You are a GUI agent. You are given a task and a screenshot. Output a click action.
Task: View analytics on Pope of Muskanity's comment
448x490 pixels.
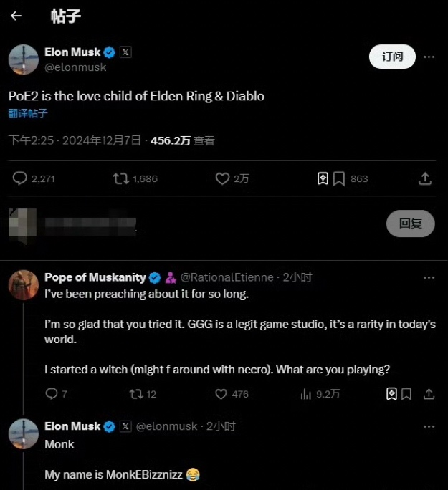coord(306,394)
